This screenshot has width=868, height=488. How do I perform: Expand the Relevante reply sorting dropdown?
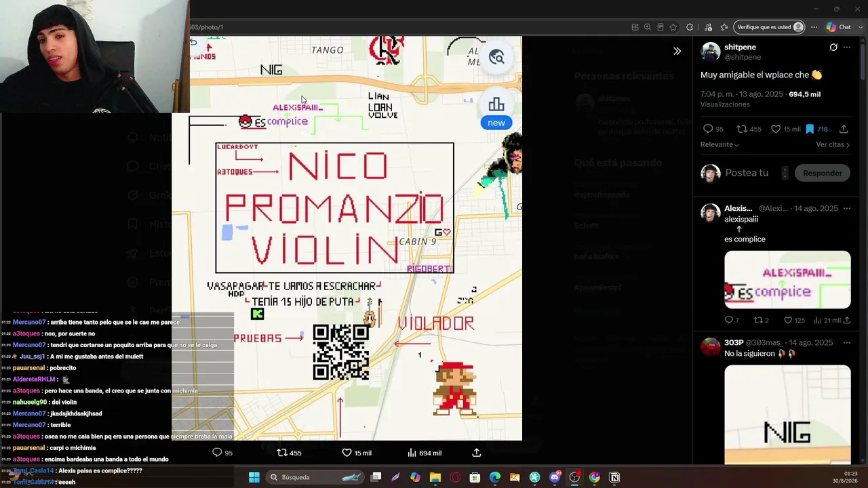pos(720,144)
